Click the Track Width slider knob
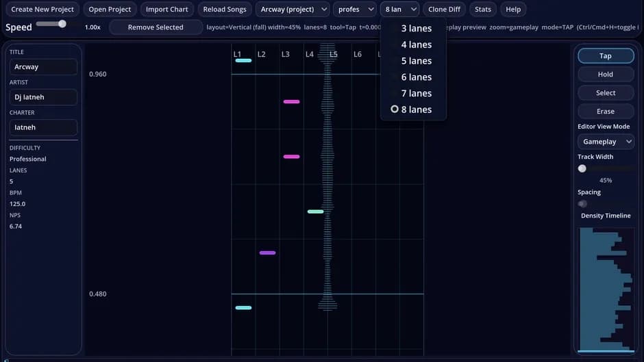The width and height of the screenshot is (644, 362). click(582, 169)
